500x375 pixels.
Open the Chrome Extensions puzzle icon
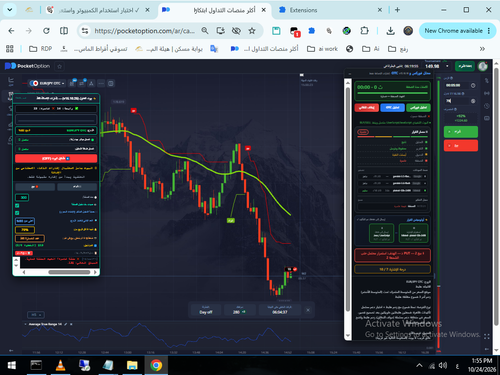point(364,31)
